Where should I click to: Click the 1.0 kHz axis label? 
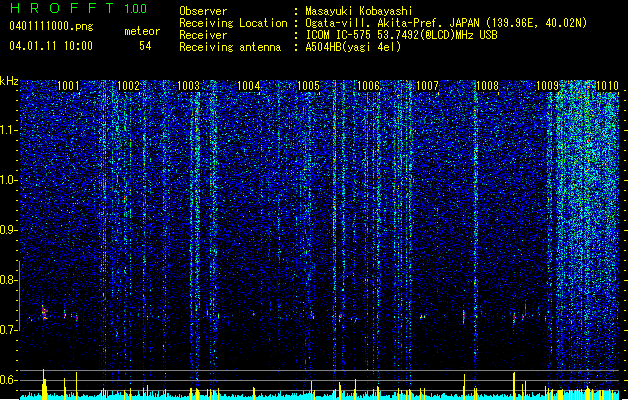[9, 180]
